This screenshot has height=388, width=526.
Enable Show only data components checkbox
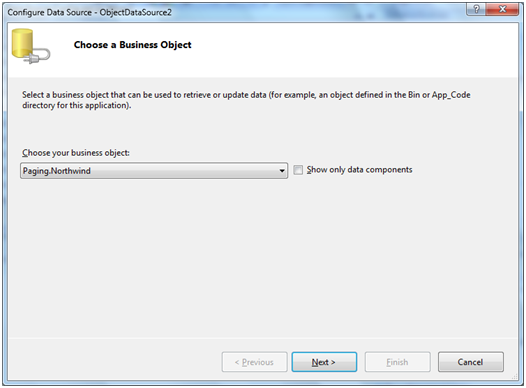(x=298, y=170)
